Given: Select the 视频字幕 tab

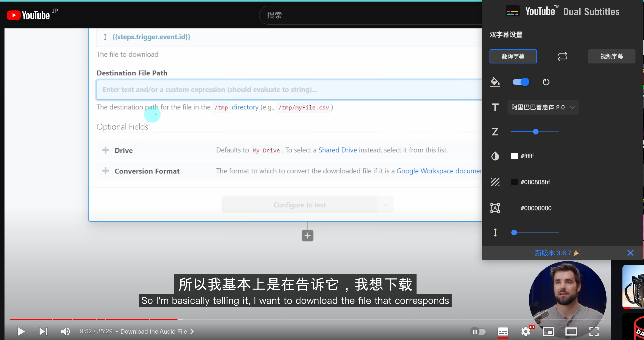Looking at the screenshot, I should (611, 56).
